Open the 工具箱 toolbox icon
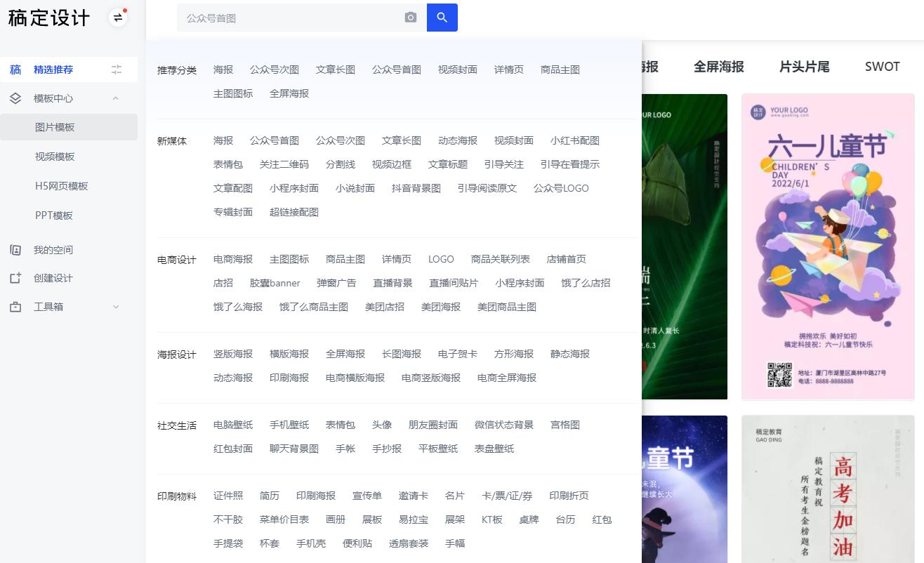 [15, 306]
